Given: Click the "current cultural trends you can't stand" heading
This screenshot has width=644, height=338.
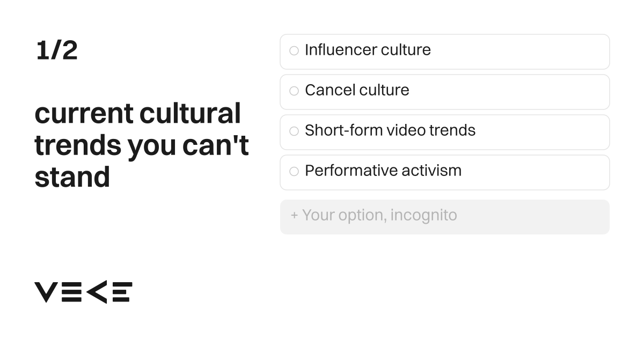Looking at the screenshot, I should pyautogui.click(x=142, y=145).
